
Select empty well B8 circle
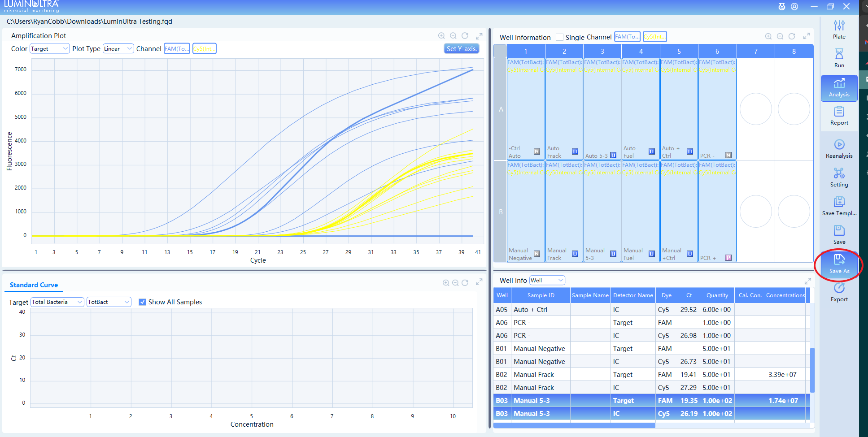[x=794, y=211]
